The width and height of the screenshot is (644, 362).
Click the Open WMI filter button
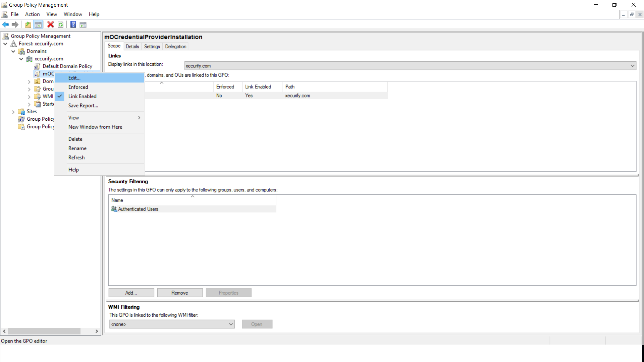point(257,324)
